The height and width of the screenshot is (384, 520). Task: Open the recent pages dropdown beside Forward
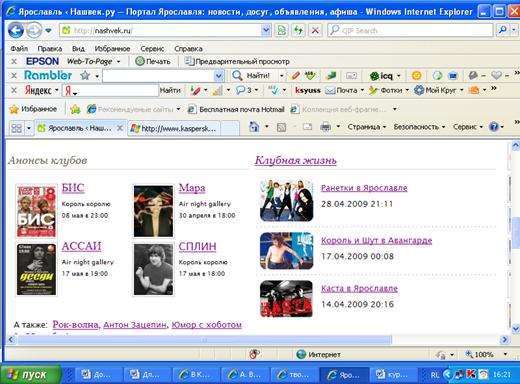[x=49, y=31]
